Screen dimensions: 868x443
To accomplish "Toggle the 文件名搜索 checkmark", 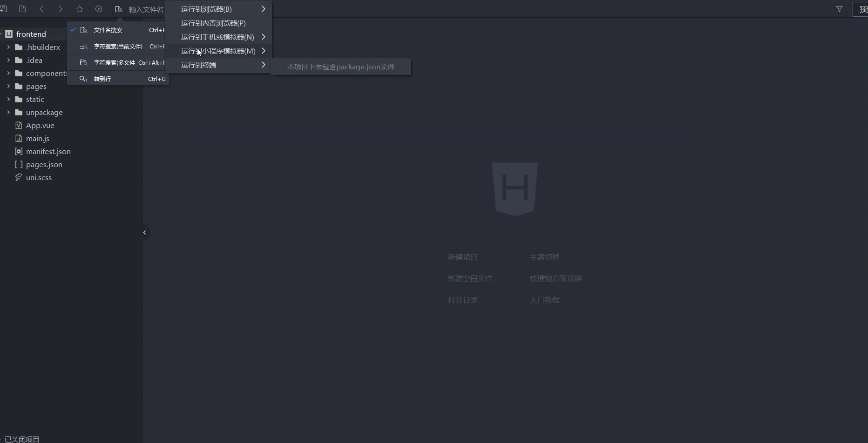I will click(73, 29).
